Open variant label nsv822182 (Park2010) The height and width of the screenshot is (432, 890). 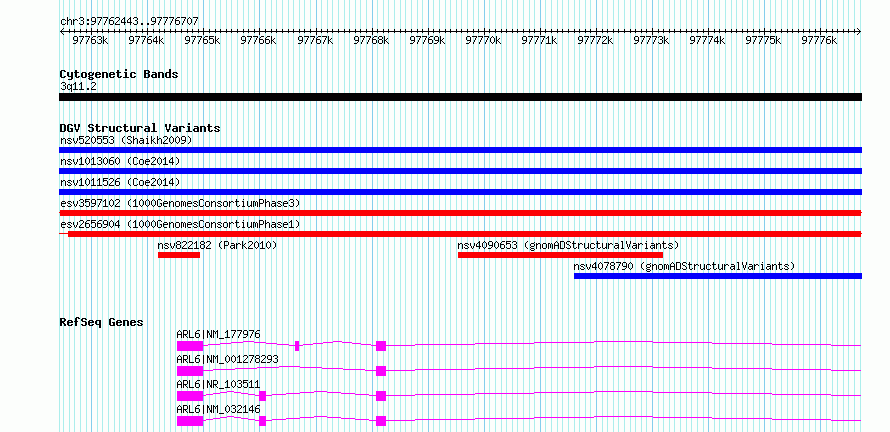(x=217, y=245)
